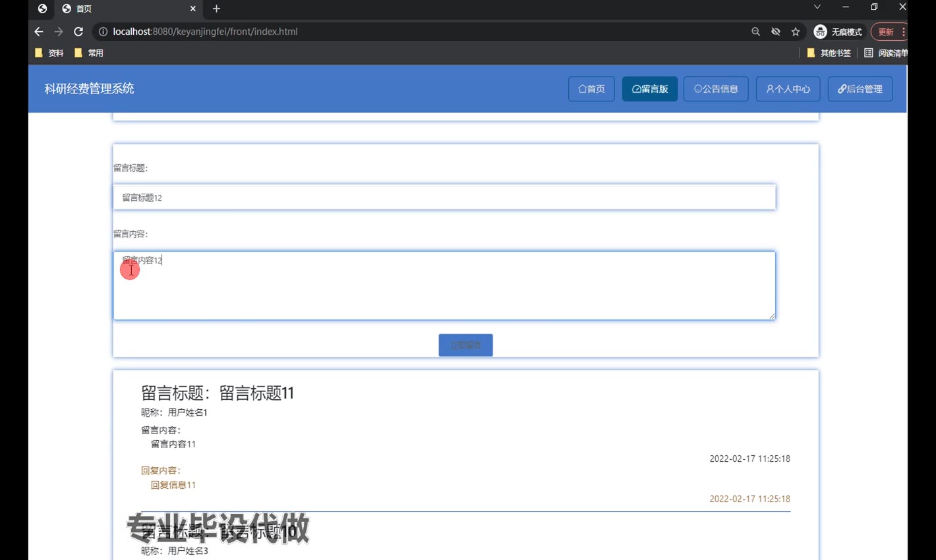Click the browser back arrow
The image size is (936, 560).
38,32
